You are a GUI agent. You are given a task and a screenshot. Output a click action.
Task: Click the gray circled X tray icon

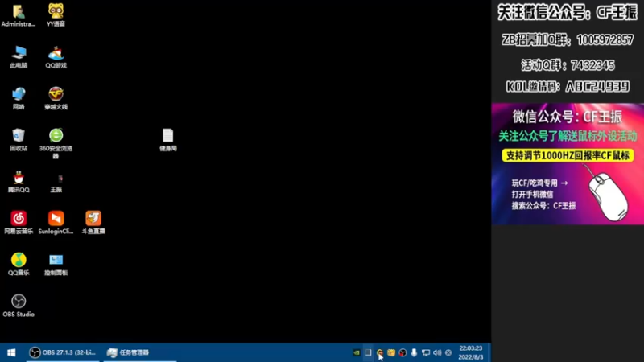tap(448, 352)
